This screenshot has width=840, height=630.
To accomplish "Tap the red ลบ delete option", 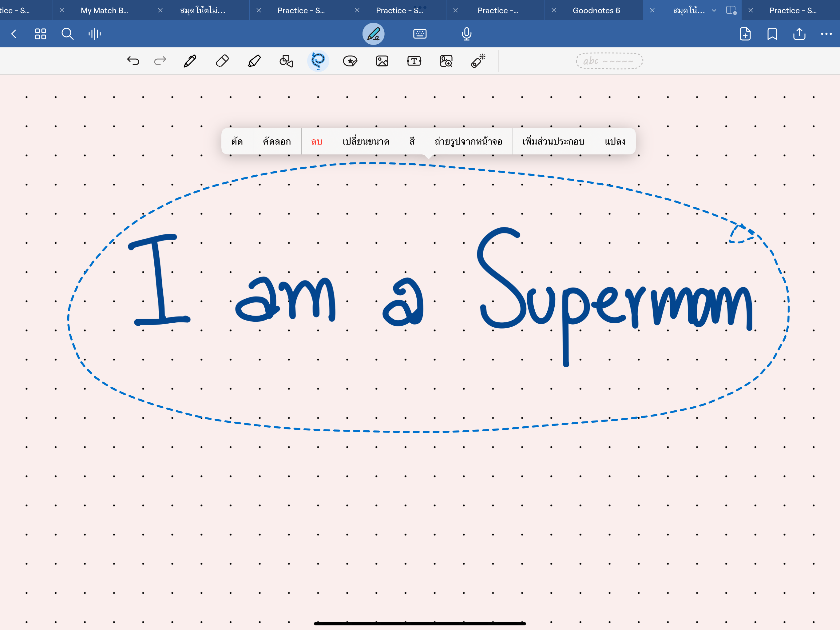I will tap(317, 142).
